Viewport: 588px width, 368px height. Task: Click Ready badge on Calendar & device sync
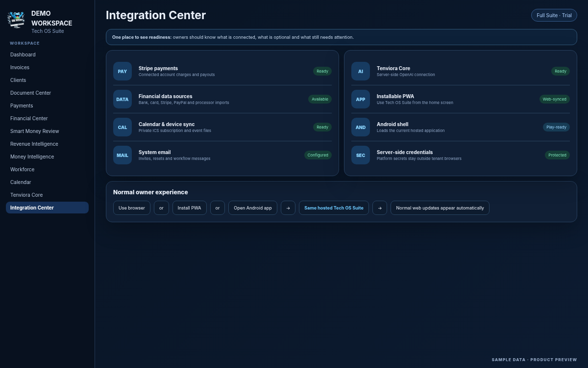click(x=322, y=127)
